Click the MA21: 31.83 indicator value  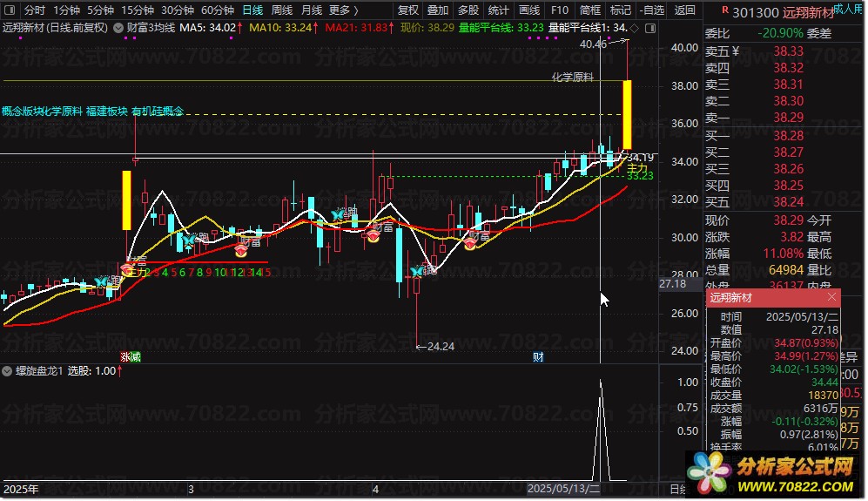click(356, 28)
